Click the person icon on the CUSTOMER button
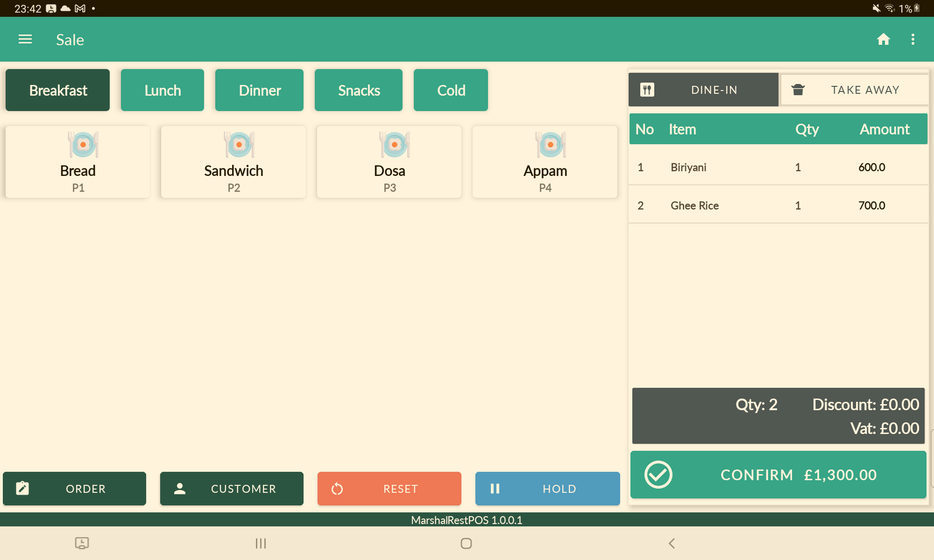This screenshot has width=934, height=560. pos(180,488)
